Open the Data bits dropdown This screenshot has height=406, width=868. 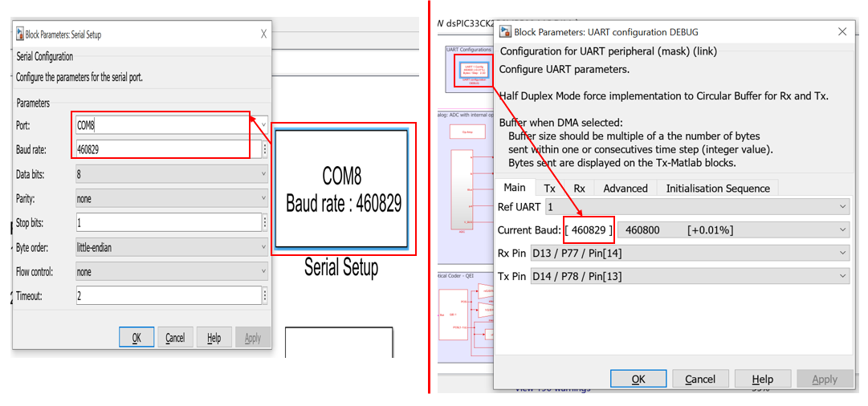point(172,173)
